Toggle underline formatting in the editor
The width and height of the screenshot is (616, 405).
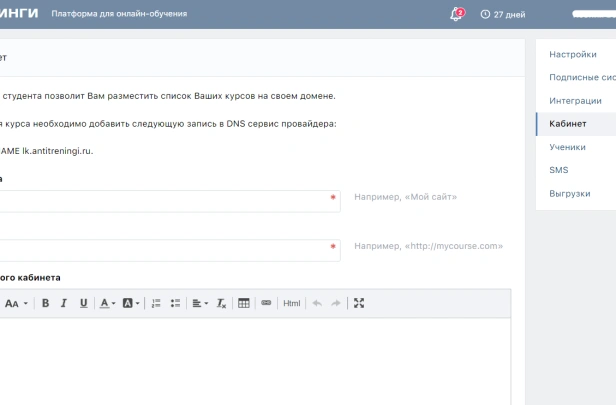[x=83, y=303]
